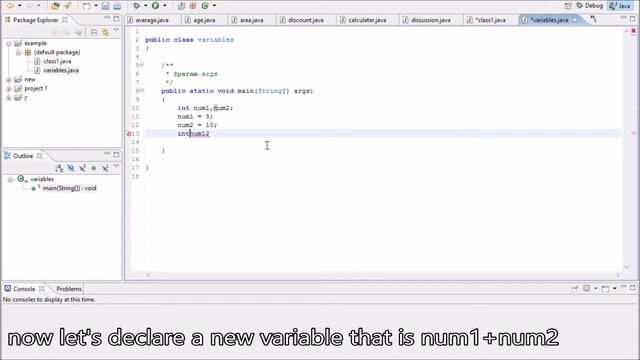Click the Display Selected Console icon

(x=587, y=289)
